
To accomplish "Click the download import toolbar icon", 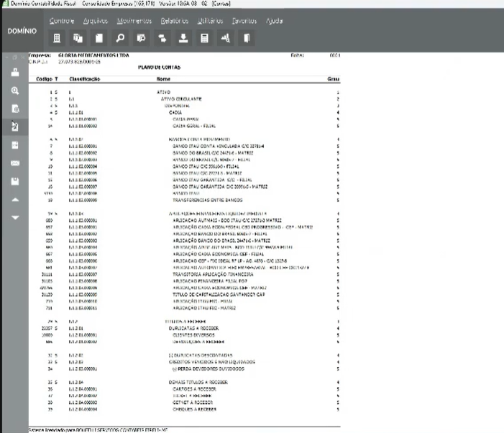I will (x=183, y=38).
